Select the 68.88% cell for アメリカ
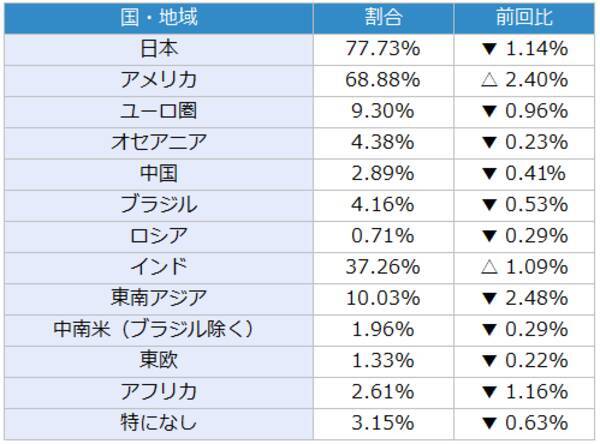This screenshot has height=444, width=600. (x=385, y=79)
